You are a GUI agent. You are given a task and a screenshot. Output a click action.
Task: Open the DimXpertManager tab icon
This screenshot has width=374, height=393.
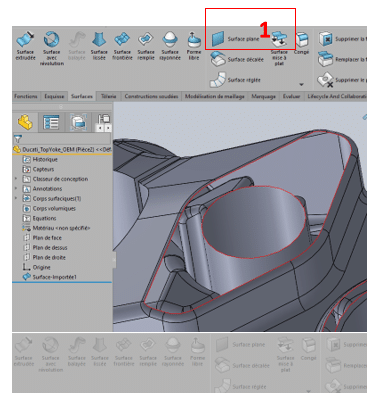[x=104, y=119]
